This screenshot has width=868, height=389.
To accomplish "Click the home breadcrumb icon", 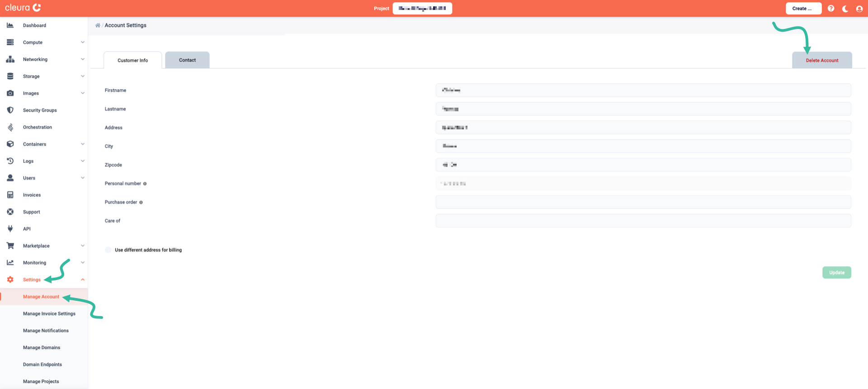I will 98,25.
